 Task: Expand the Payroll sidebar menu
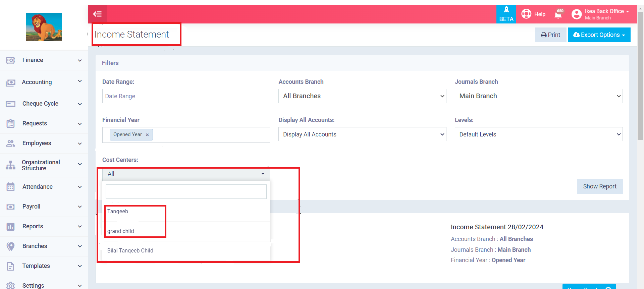(x=44, y=207)
